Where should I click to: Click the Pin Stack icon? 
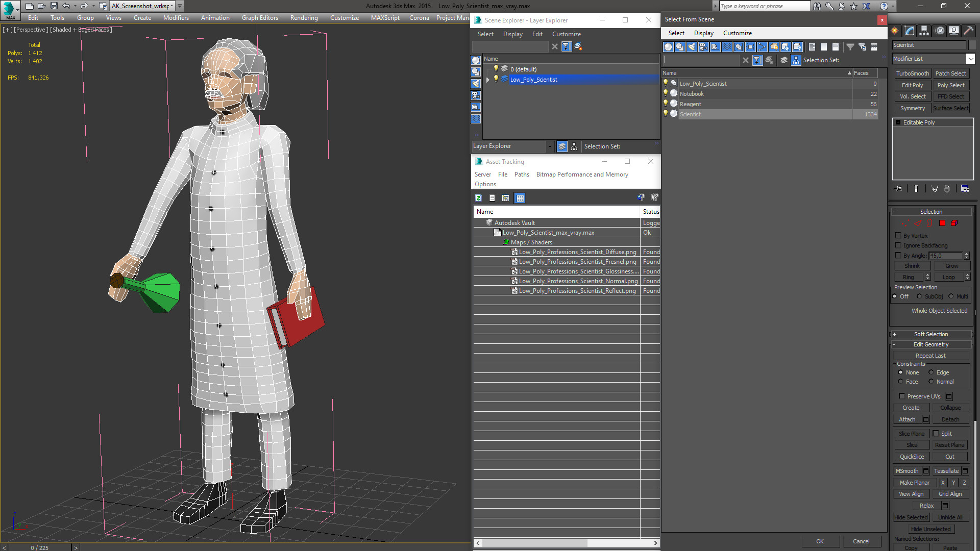(898, 189)
